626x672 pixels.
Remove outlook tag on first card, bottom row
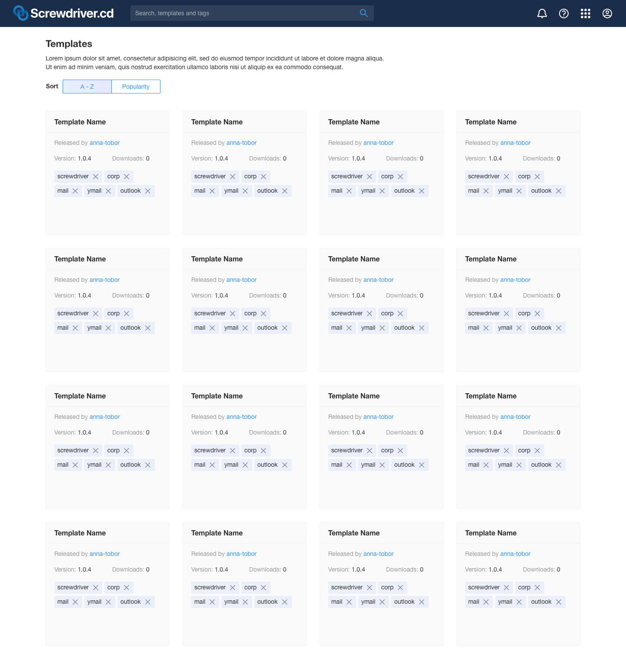(x=148, y=602)
